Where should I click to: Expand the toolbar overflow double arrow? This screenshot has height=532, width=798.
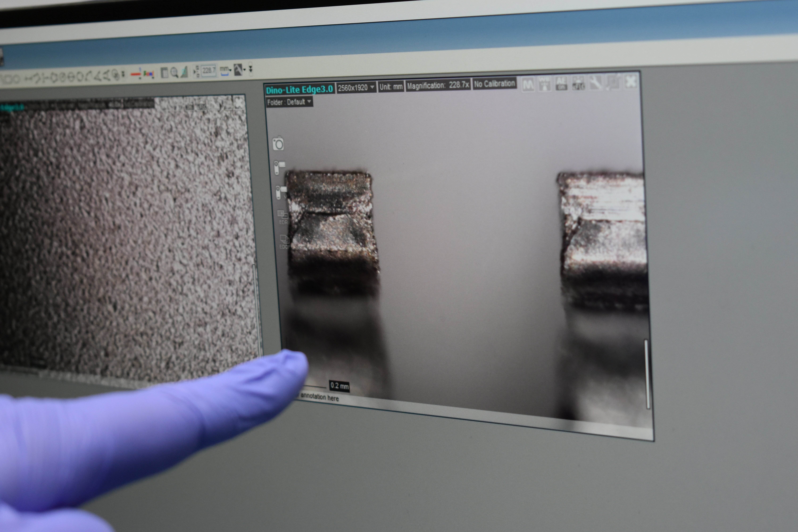[251, 69]
